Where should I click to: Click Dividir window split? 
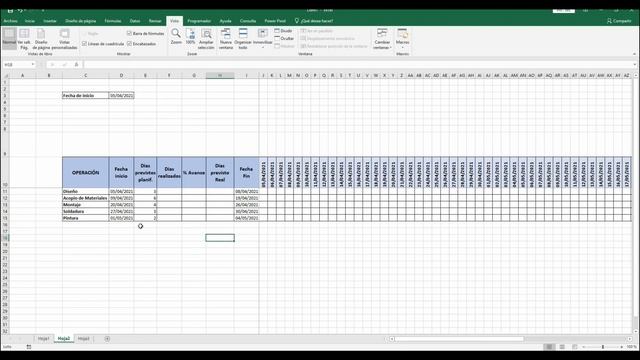pos(283,31)
